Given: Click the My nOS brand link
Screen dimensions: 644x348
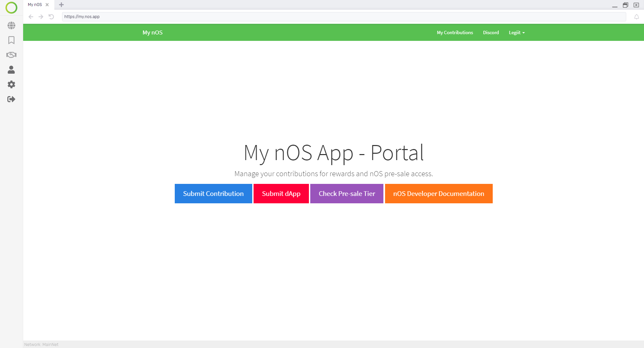Looking at the screenshot, I should [153, 32].
